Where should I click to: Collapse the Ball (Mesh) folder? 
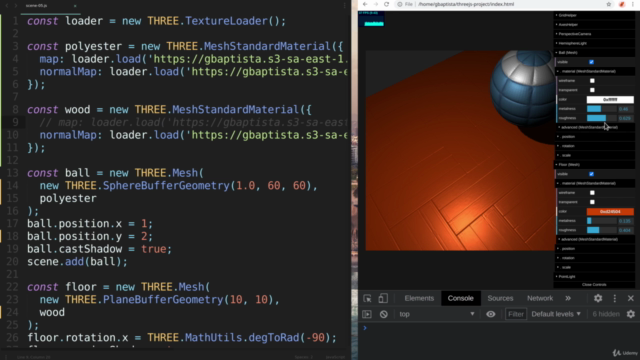click(x=594, y=53)
